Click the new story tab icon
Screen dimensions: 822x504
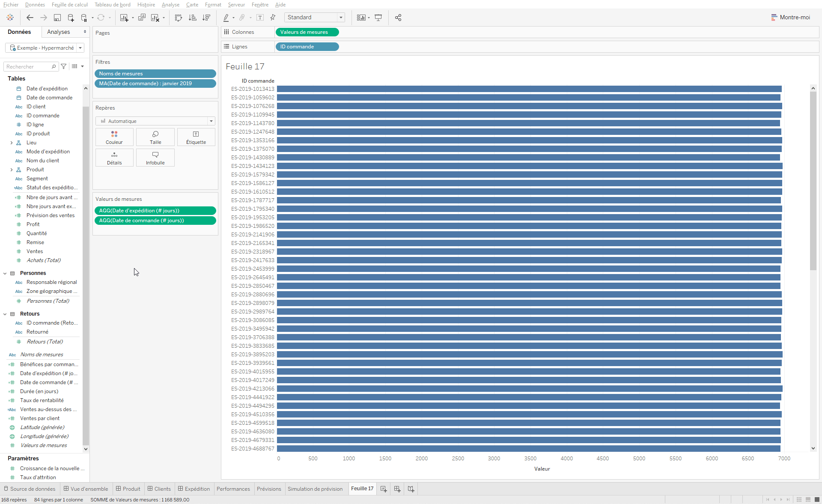(x=411, y=489)
